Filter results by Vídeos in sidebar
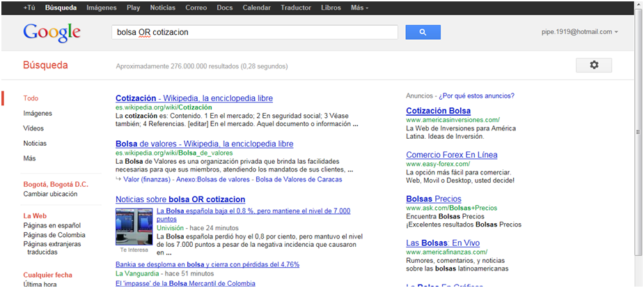This screenshot has height=288, width=644. [33, 128]
